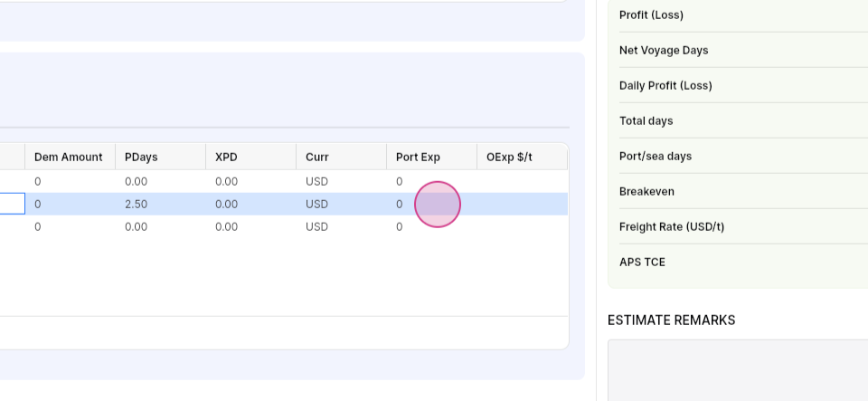868x401 pixels.
Task: Click the OExp $/t cell in highlighted row
Action: pyautogui.click(x=522, y=204)
